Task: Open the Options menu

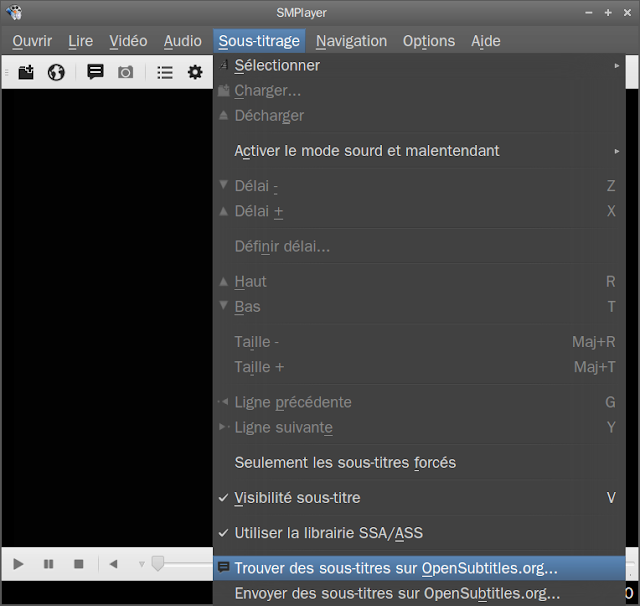Action: coord(429,41)
